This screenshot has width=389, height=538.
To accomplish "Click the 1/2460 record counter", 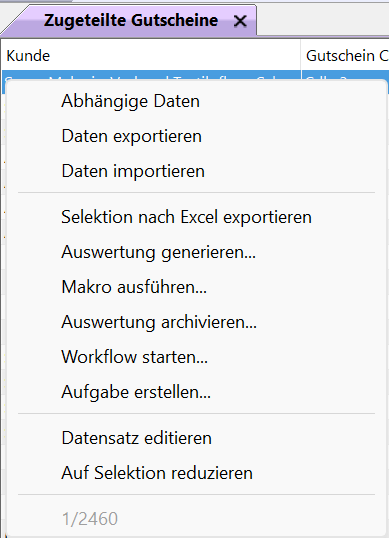I will click(90, 518).
